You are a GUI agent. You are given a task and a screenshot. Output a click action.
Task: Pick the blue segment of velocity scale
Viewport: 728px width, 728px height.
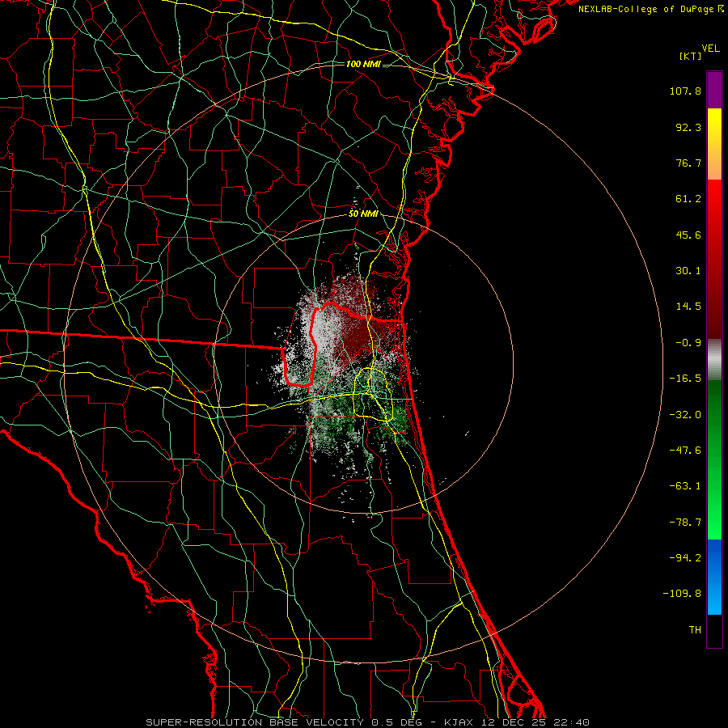pyautogui.click(x=714, y=577)
